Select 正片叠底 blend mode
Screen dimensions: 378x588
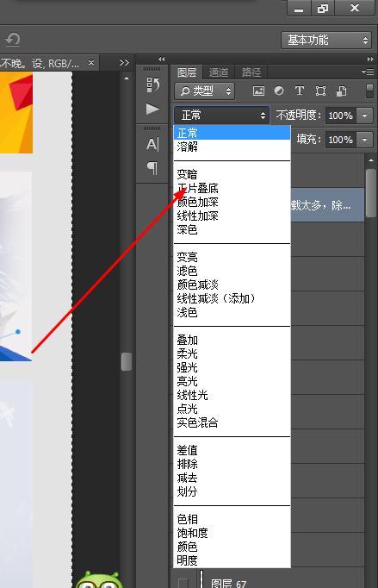[232, 188]
